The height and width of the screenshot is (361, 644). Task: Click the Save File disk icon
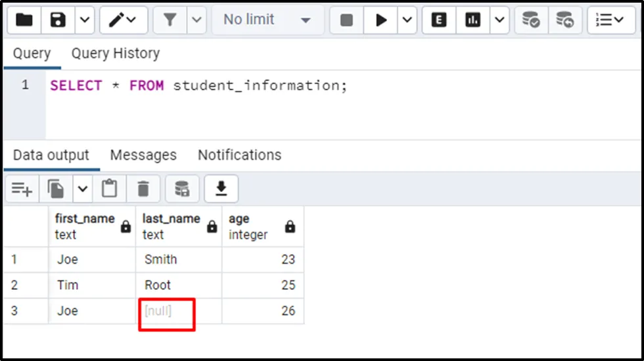click(58, 20)
